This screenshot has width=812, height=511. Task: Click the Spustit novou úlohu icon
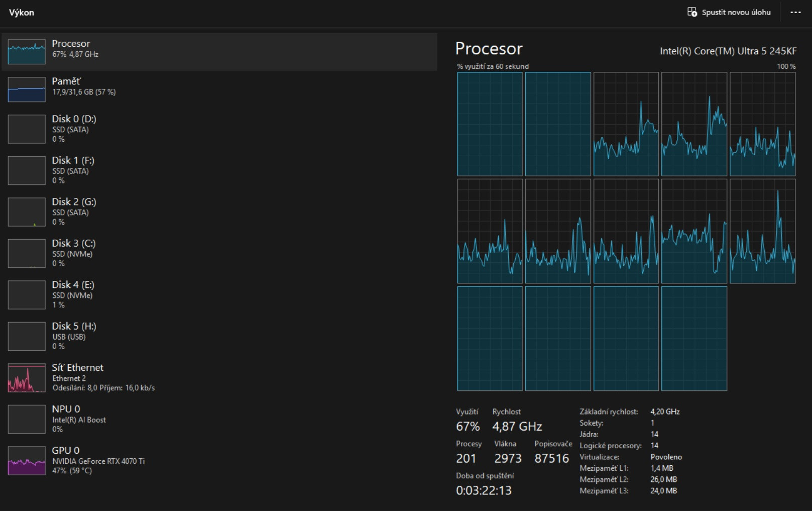tap(692, 12)
